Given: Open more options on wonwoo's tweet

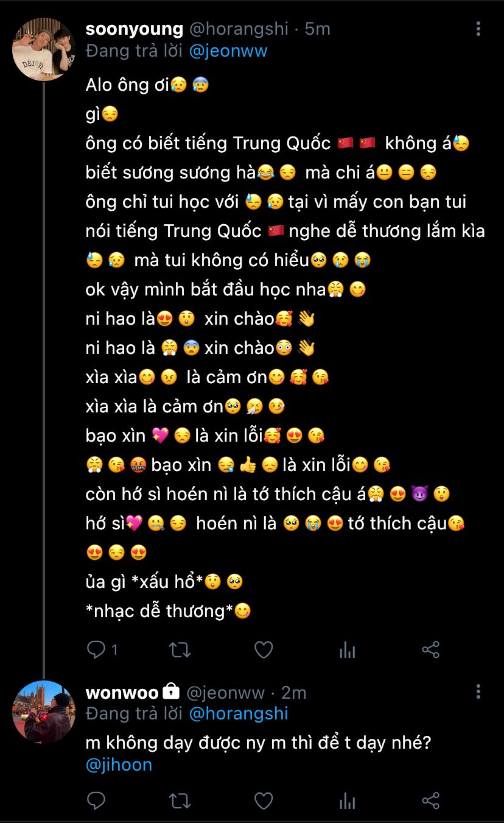Looking at the screenshot, I should [x=478, y=691].
